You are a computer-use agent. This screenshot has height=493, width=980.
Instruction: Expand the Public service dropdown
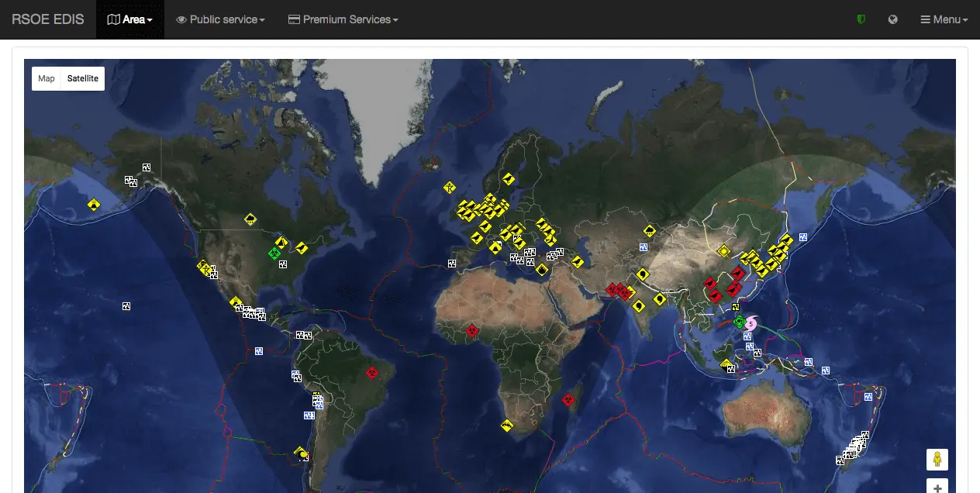(x=220, y=19)
